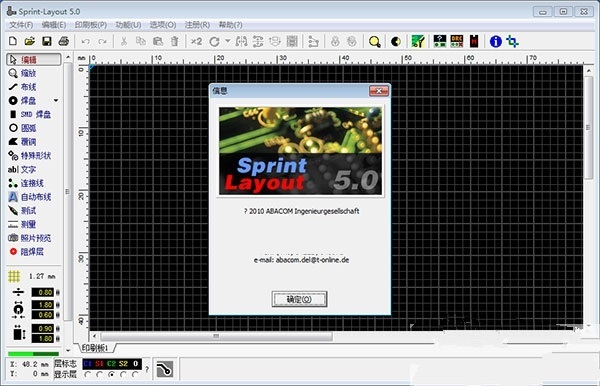Image resolution: width=600 pixels, height=386 pixels.
Task: Switch to the 印刷板1 board tab
Action: click(95, 348)
